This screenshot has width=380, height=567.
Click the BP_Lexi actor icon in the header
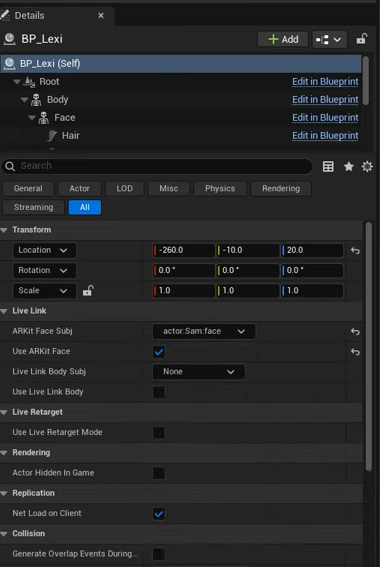9,39
